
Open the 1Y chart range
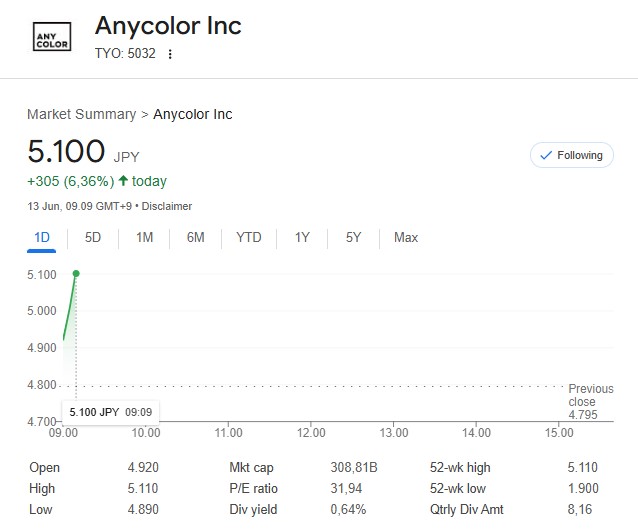tap(302, 237)
